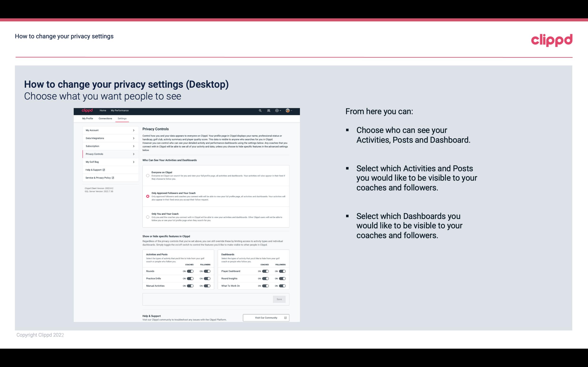Toggle Rounds ON for Followers

206,271
